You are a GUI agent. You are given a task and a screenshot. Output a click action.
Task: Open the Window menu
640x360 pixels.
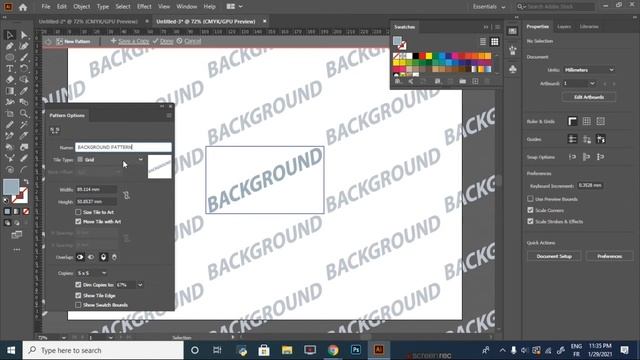pos(187,7)
